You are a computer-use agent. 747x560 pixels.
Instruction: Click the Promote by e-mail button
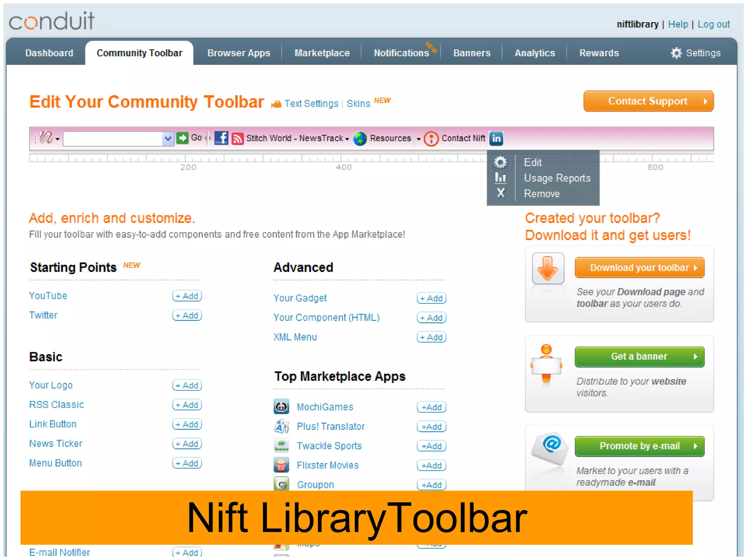pos(639,446)
